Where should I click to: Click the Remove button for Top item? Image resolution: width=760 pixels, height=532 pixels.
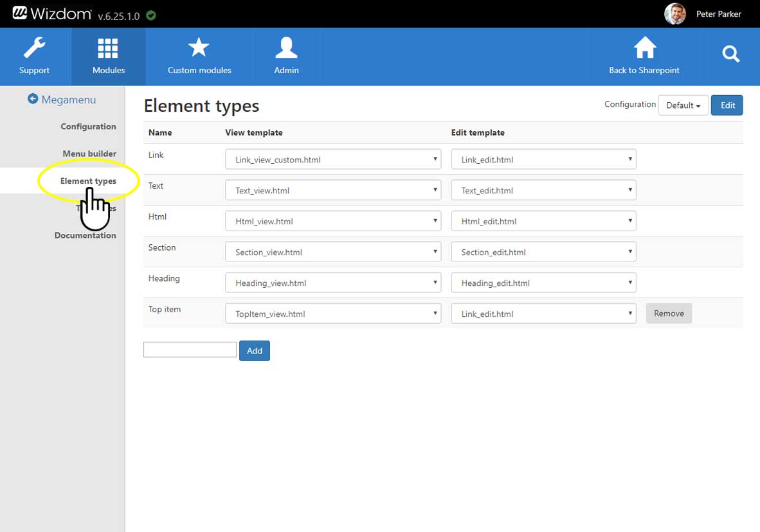[x=669, y=314]
